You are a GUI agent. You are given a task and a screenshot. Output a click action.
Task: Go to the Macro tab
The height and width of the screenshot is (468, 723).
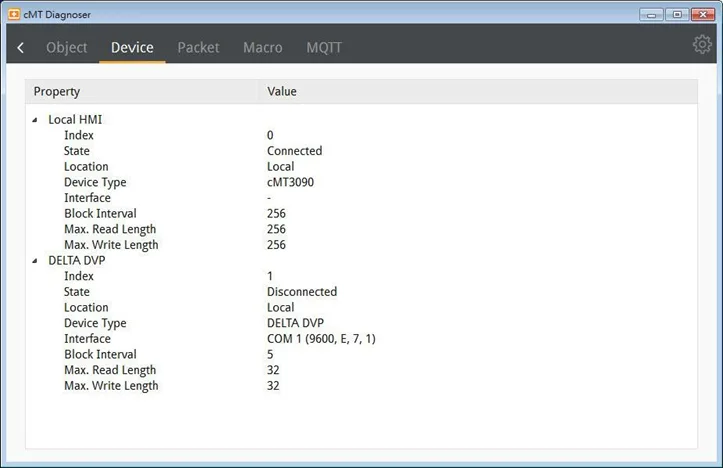[263, 47]
